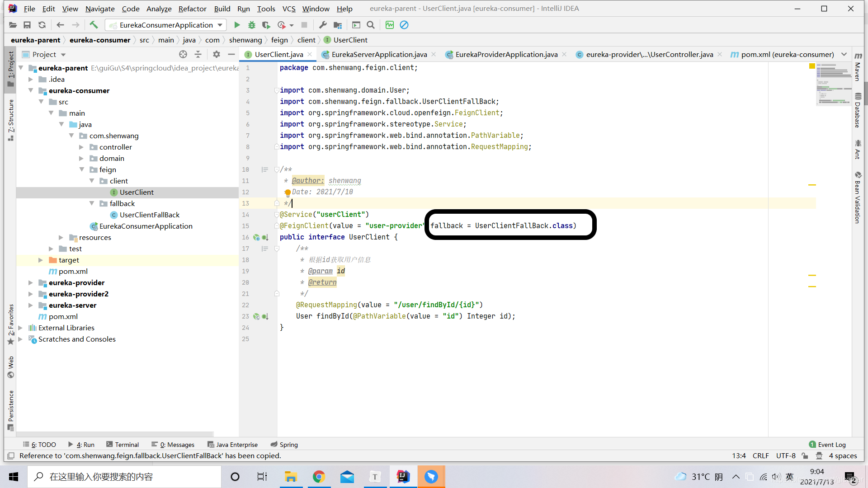Click the green Run button in toolbar
Image resolution: width=868 pixels, height=488 pixels.
pyautogui.click(x=237, y=25)
